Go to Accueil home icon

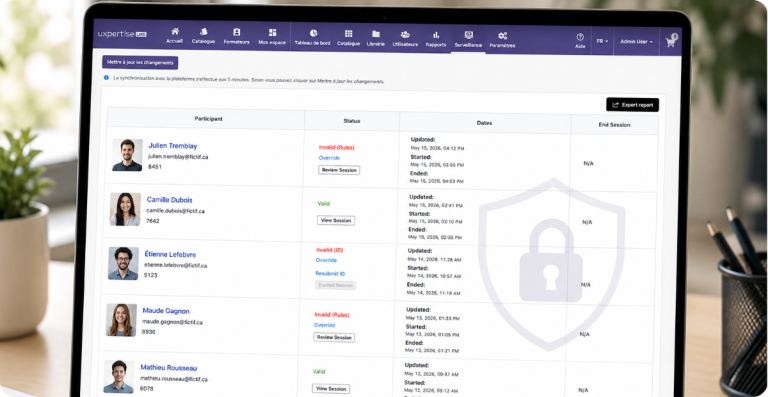coord(174,36)
